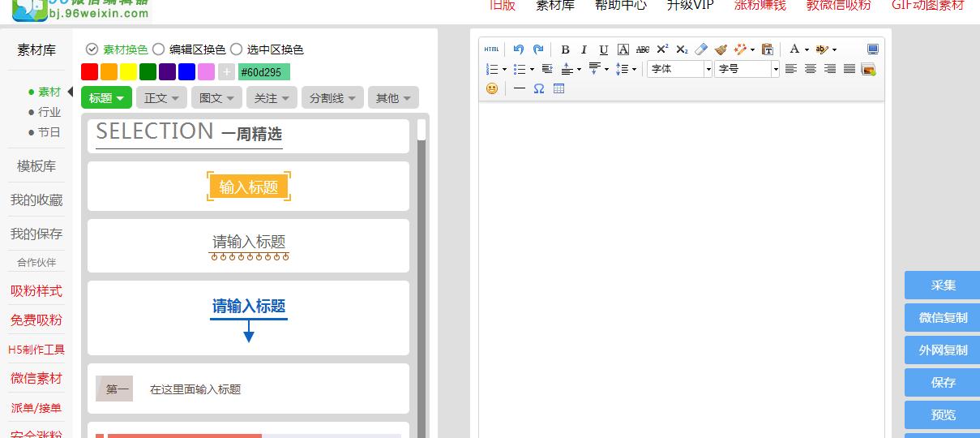Insert a table
Image resolution: width=980 pixels, height=438 pixels.
pos(558,88)
